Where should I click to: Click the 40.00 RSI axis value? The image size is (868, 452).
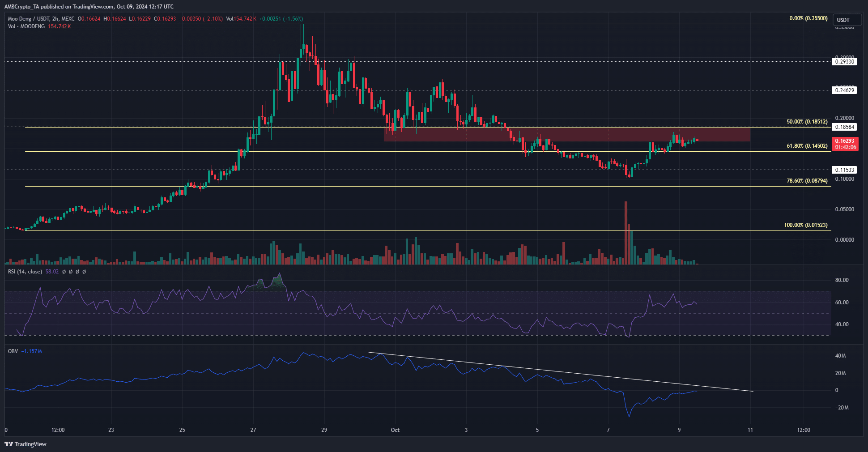(842, 324)
